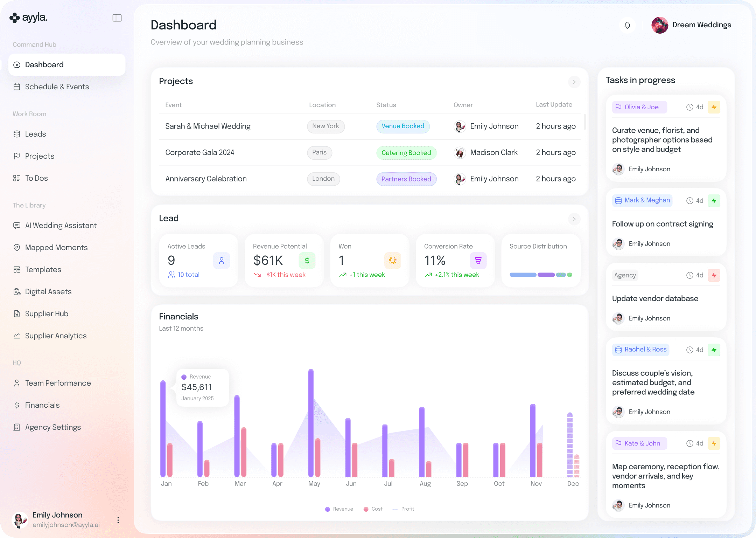
Task: Click the Revenue Potential dollar icon
Action: click(307, 261)
